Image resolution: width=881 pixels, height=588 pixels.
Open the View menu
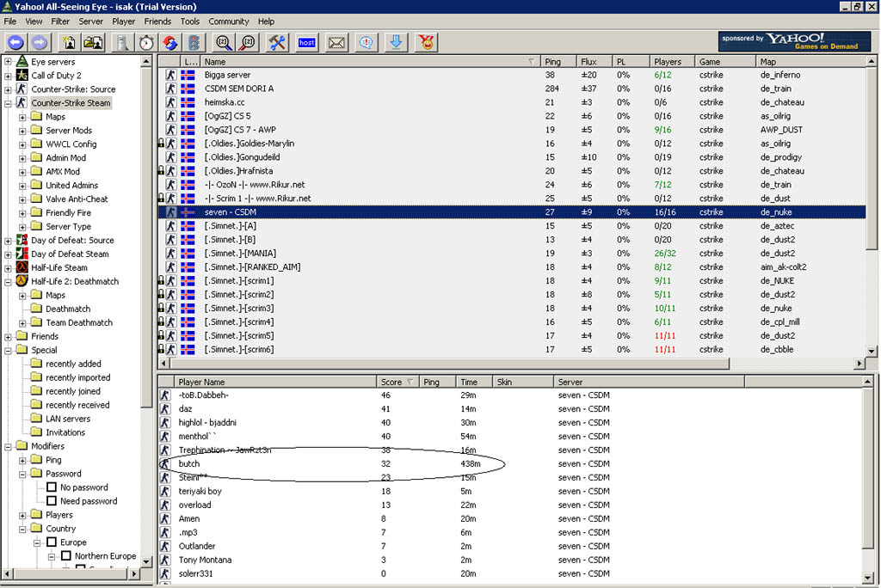(34, 21)
